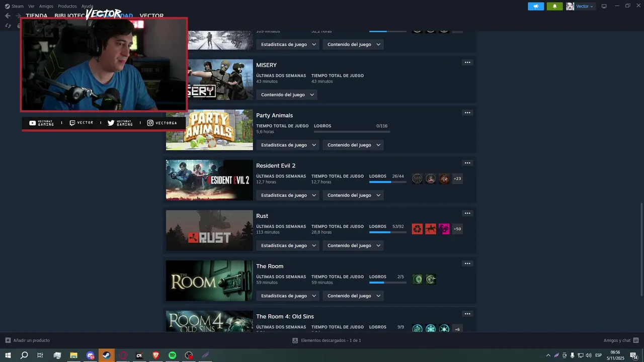644x362 pixels.
Task: Open the Amigos menu
Action: (x=46, y=6)
